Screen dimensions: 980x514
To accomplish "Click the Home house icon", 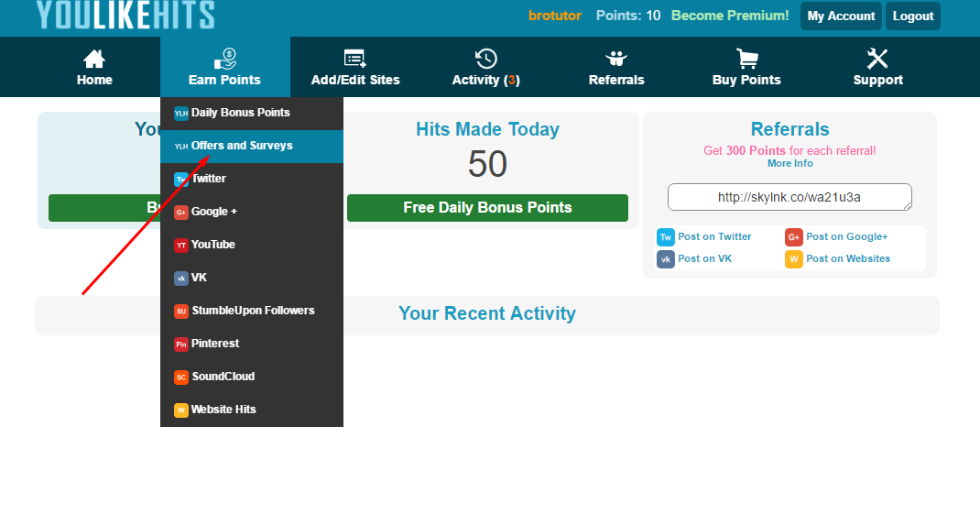I will (94, 60).
